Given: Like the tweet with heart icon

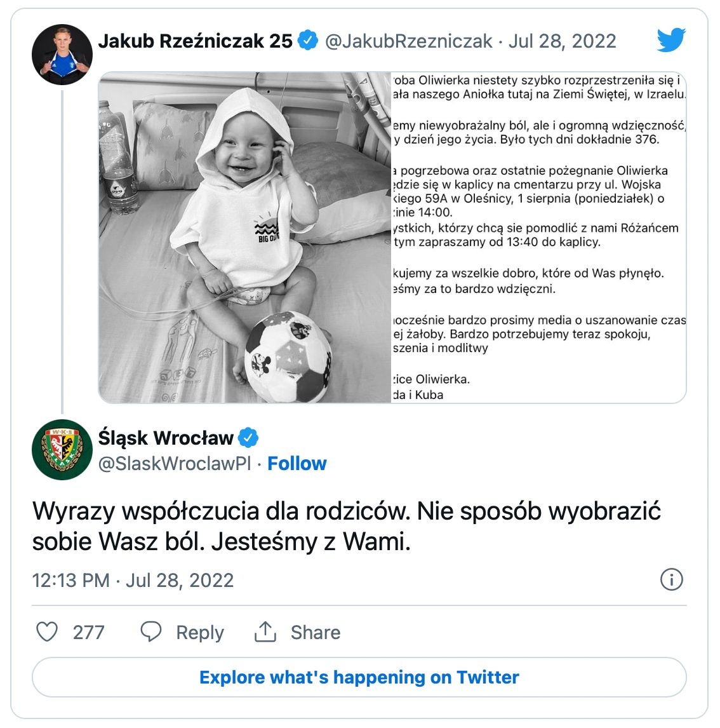Looking at the screenshot, I should pyautogui.click(x=47, y=632).
